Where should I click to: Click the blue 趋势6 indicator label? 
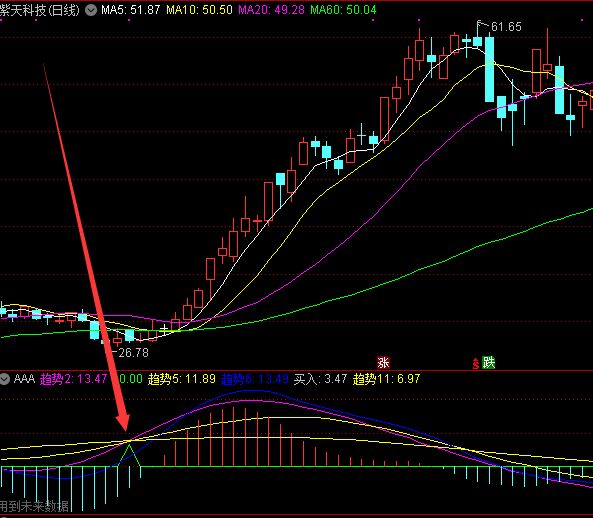pos(255,379)
